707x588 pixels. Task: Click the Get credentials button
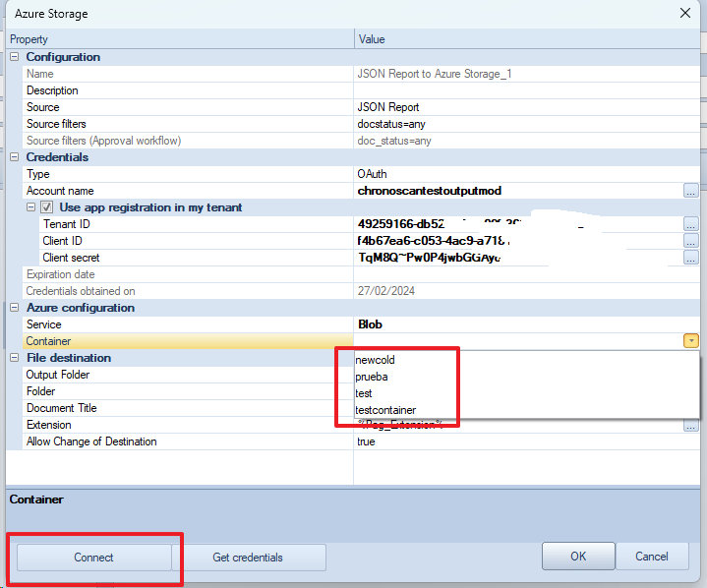tap(248, 558)
